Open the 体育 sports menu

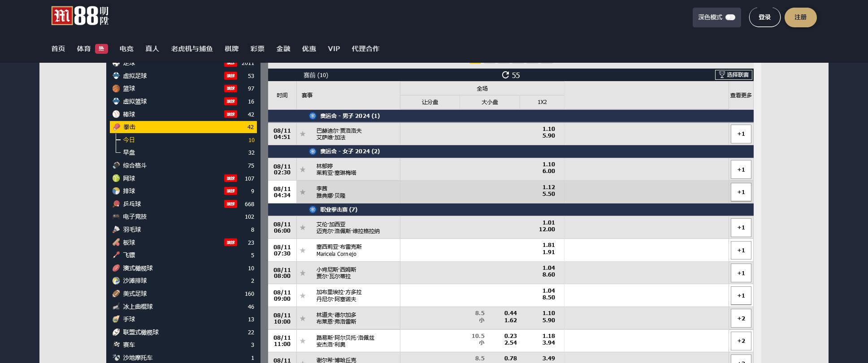[x=84, y=49]
